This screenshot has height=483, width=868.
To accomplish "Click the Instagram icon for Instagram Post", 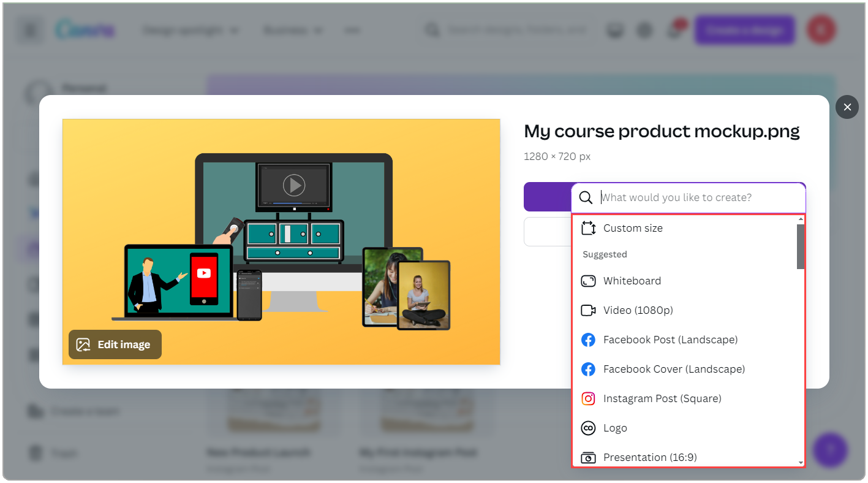I will pyautogui.click(x=588, y=398).
